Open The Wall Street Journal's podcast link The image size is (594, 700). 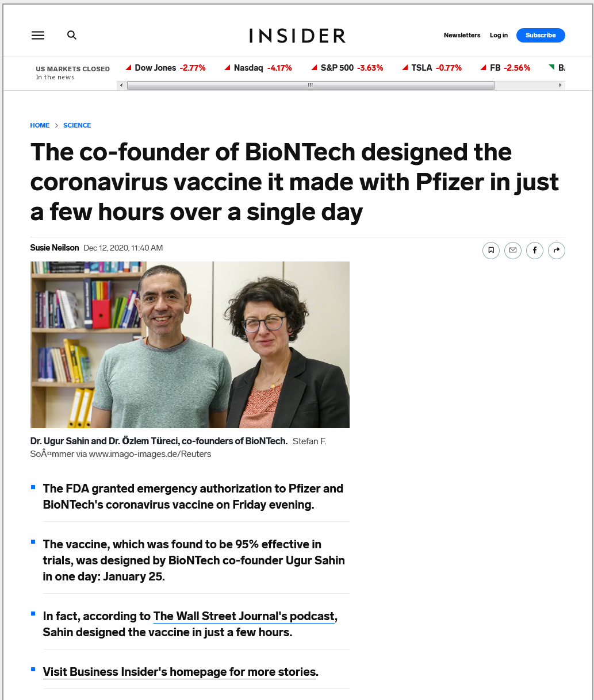(244, 616)
